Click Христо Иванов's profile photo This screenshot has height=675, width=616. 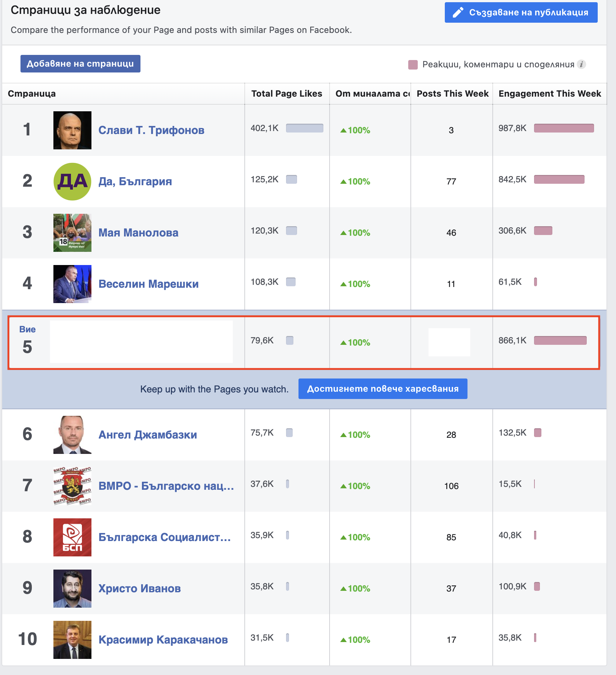coord(72,589)
